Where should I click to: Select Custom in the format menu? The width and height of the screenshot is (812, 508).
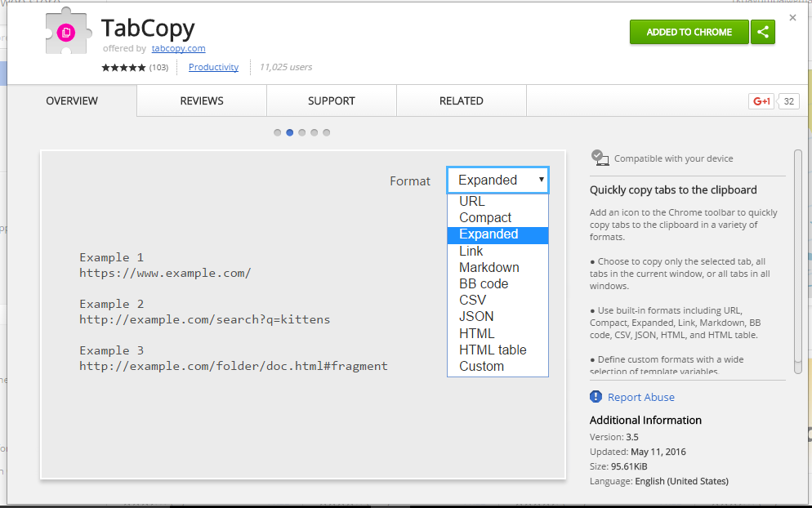[x=480, y=366]
